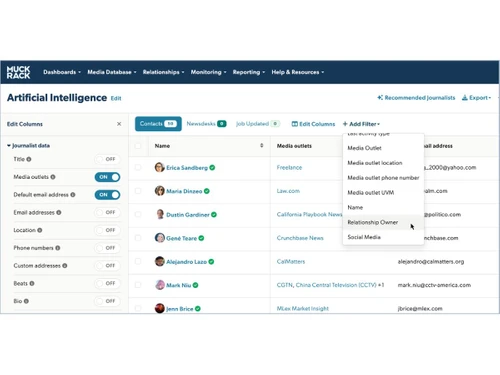This screenshot has width=500, height=375.
Task: Check the box for Alejandro Lazo
Action: (138, 261)
